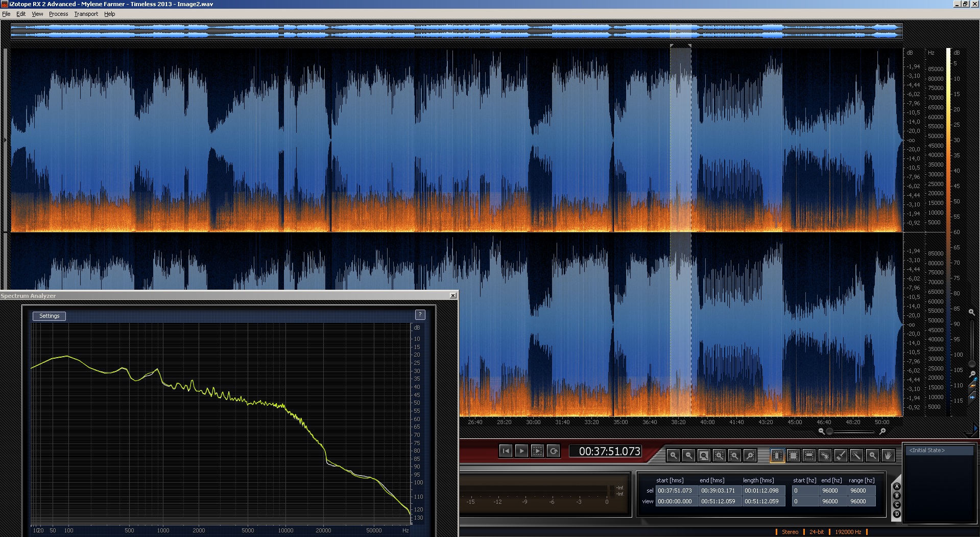The width and height of the screenshot is (980, 537).
Task: Click the view frequency range field
Action: [x=862, y=501]
